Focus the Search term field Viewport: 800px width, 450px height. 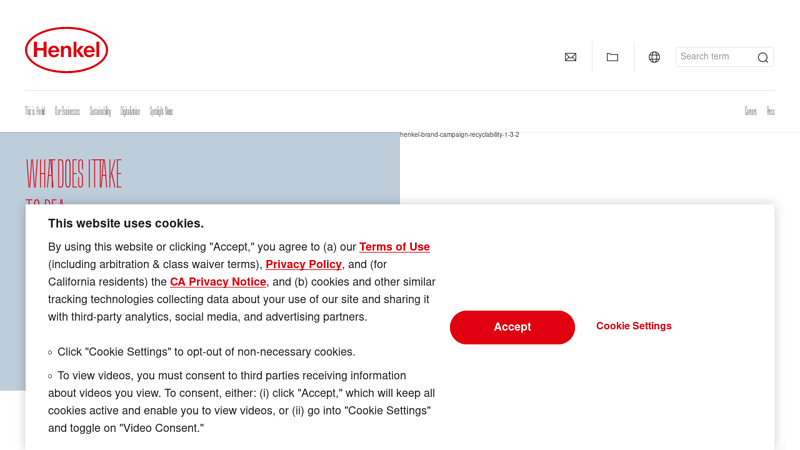[x=714, y=57]
